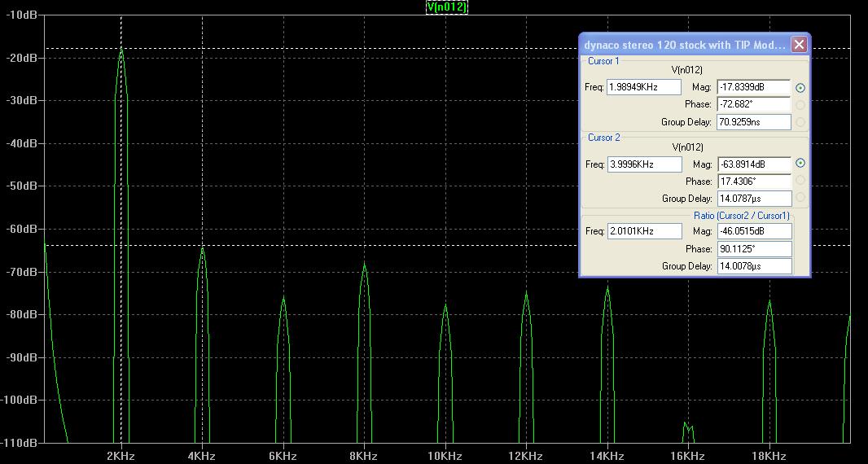The width and height of the screenshot is (868, 464).
Task: Click the harmonic peak at 8KHz
Action: tap(364, 264)
